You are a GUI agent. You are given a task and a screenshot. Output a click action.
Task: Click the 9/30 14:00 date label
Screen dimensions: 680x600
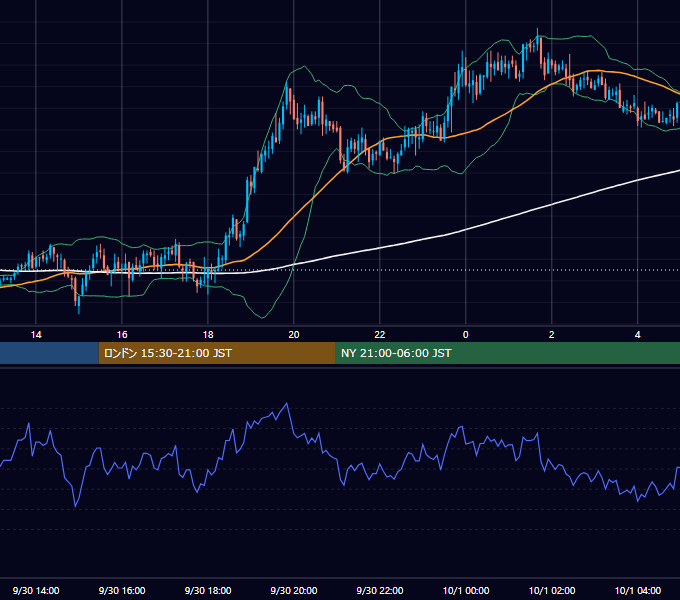[x=36, y=590]
